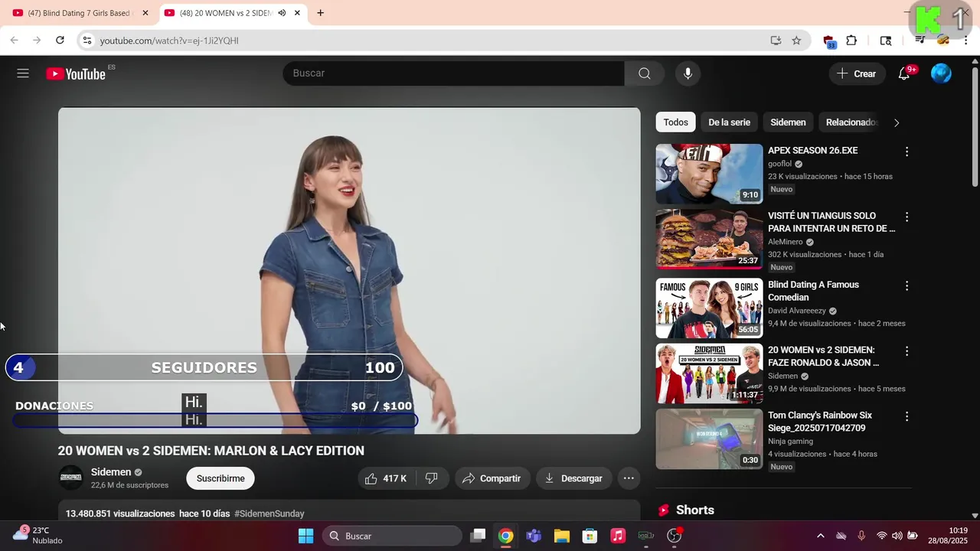Open File Explorer from the taskbar
The width and height of the screenshot is (980, 551).
tap(561, 536)
